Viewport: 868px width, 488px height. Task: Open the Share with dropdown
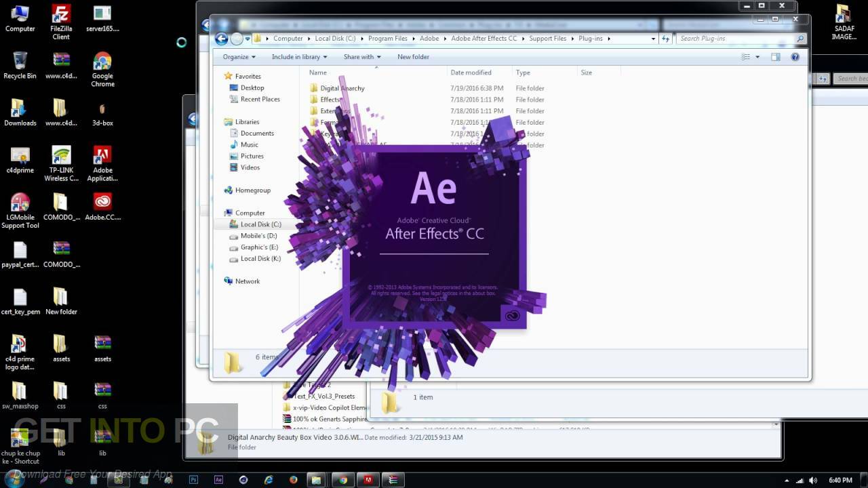point(362,57)
